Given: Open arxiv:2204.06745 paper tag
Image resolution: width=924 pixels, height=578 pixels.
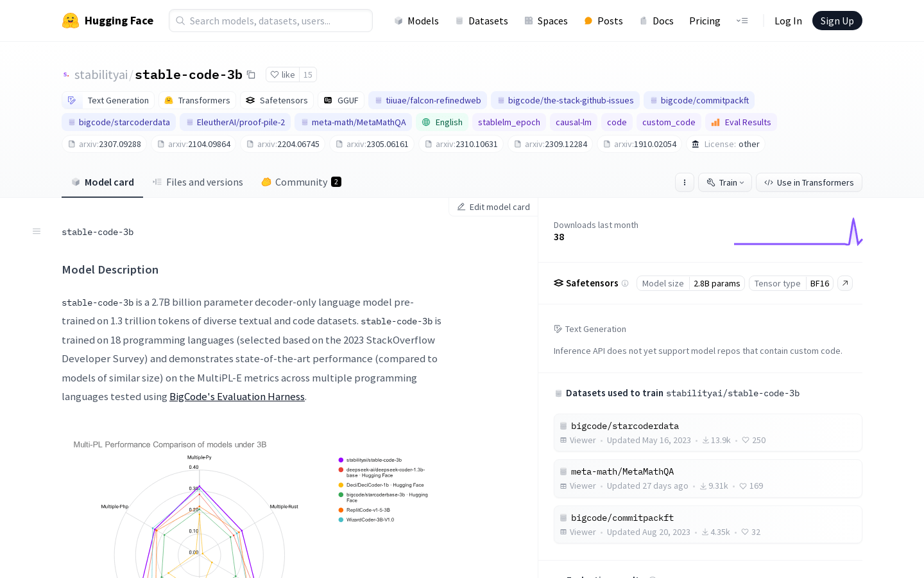Looking at the screenshot, I should 283,144.
